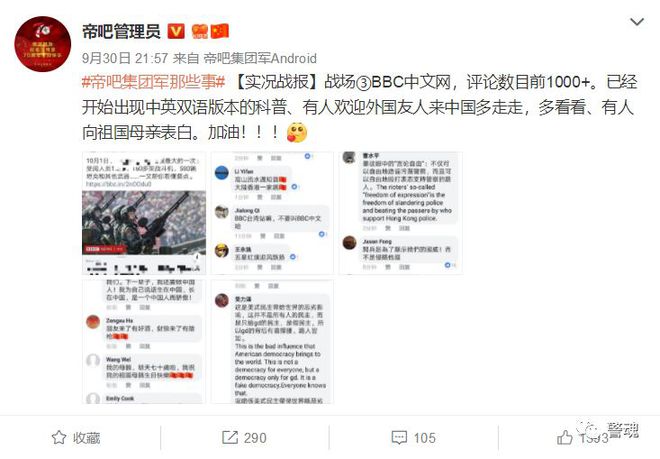Viewport: 660px width, 459px height.
Task: Click the red heart badge beside username
Action: 200,31
